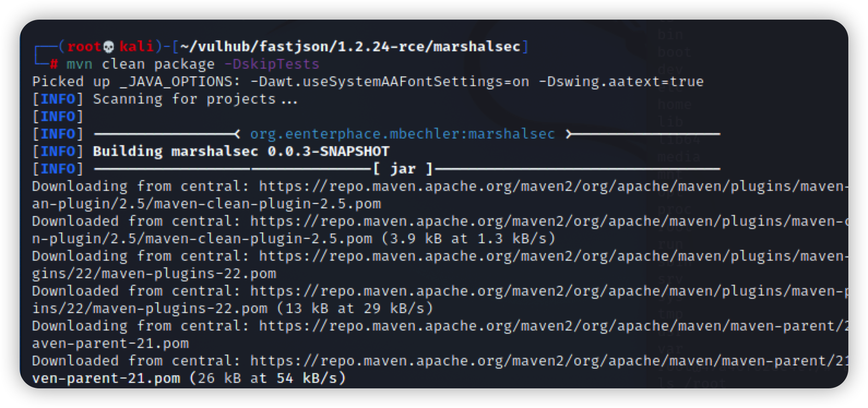Click 'org.eenterphace.mbechler:marshalsec' text

coord(402,134)
